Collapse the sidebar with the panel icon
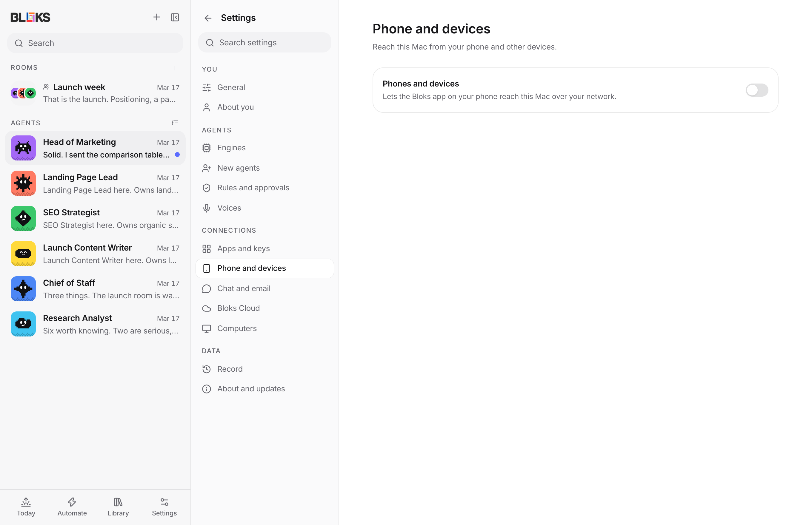The image size is (812, 525). [175, 17]
